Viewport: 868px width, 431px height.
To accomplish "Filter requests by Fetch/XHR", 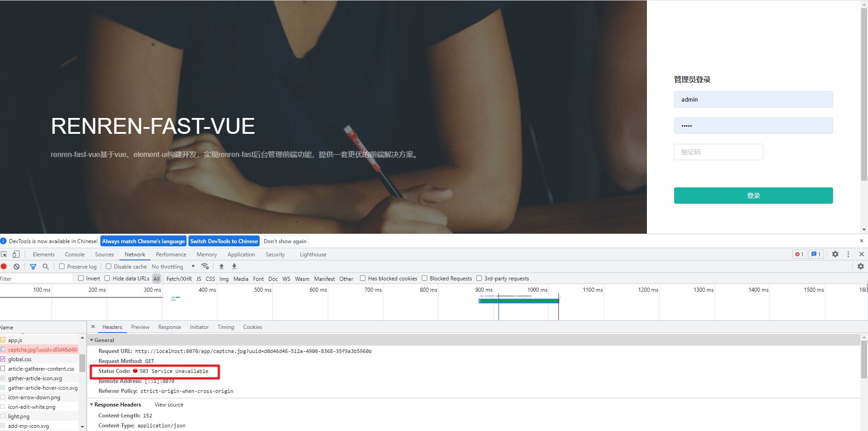I will click(x=179, y=279).
